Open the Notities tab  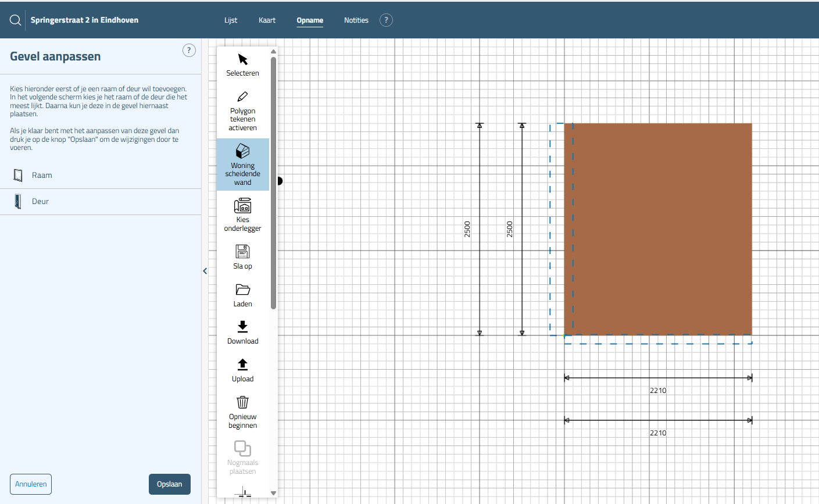(356, 20)
